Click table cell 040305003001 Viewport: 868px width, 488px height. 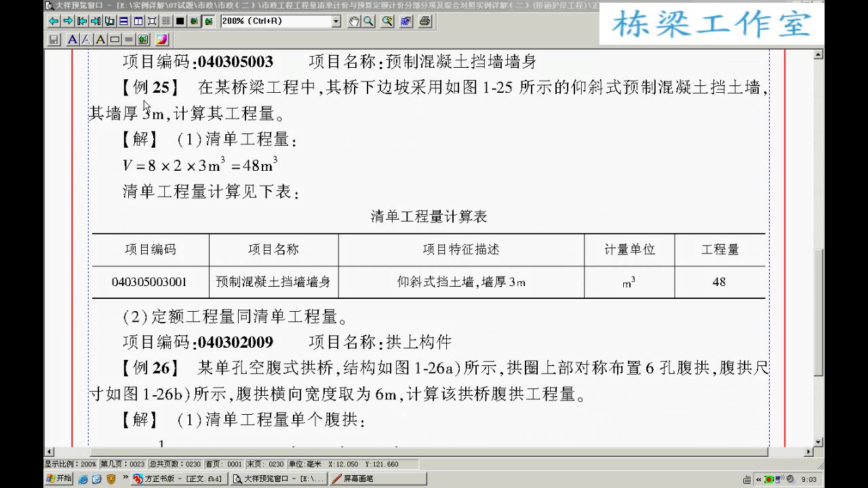tap(149, 282)
